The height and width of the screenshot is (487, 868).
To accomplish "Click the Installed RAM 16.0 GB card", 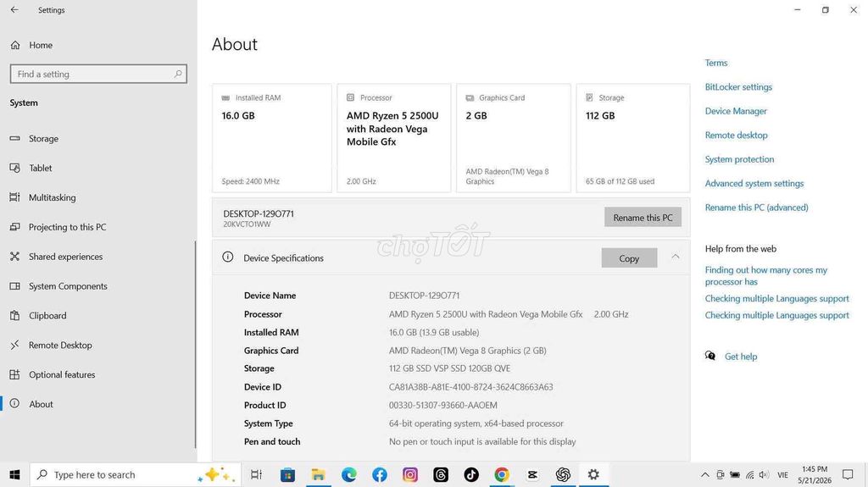I will (272, 138).
